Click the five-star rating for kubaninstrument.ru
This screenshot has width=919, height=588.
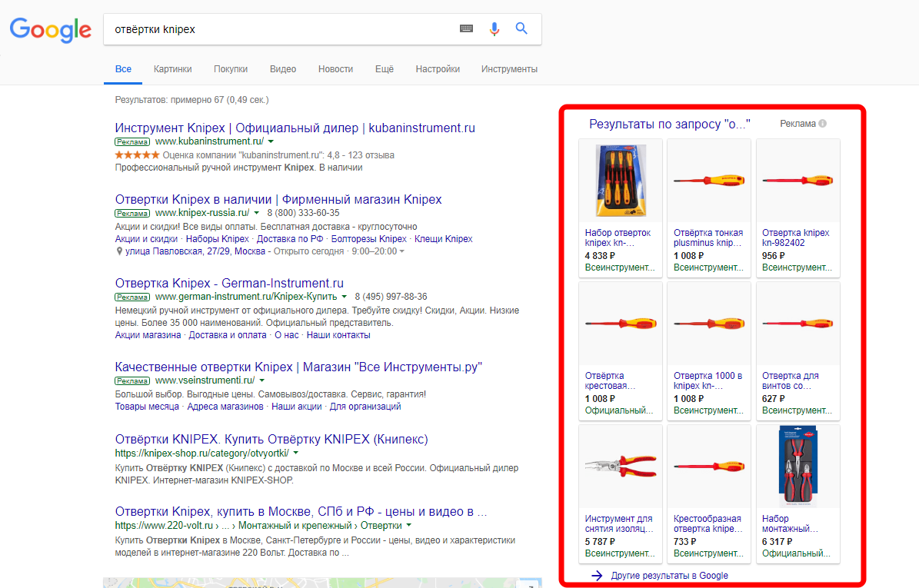click(x=137, y=155)
